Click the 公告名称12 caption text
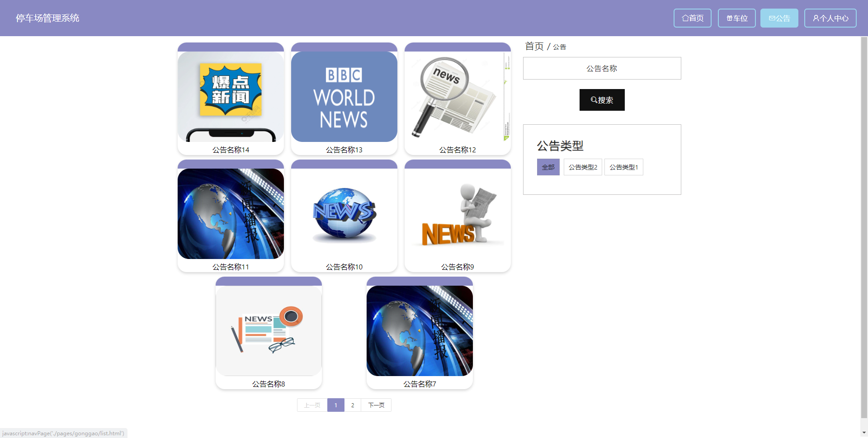Screen dimensions: 868x438 click(458, 150)
